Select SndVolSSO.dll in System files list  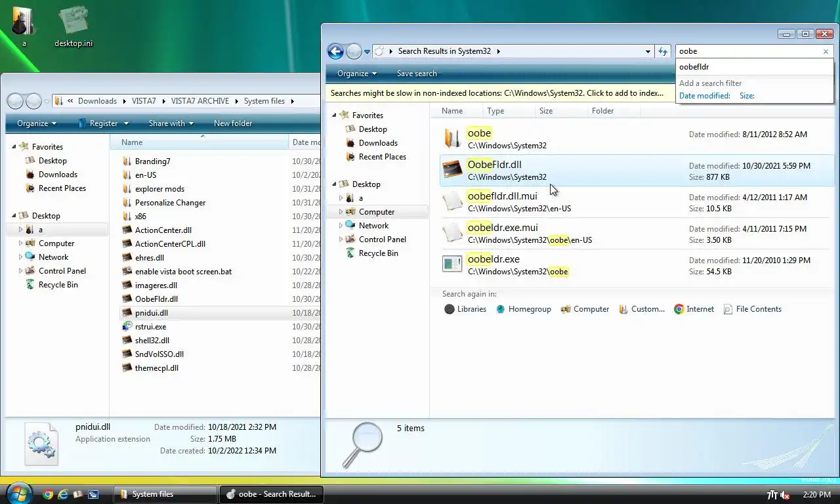159,354
